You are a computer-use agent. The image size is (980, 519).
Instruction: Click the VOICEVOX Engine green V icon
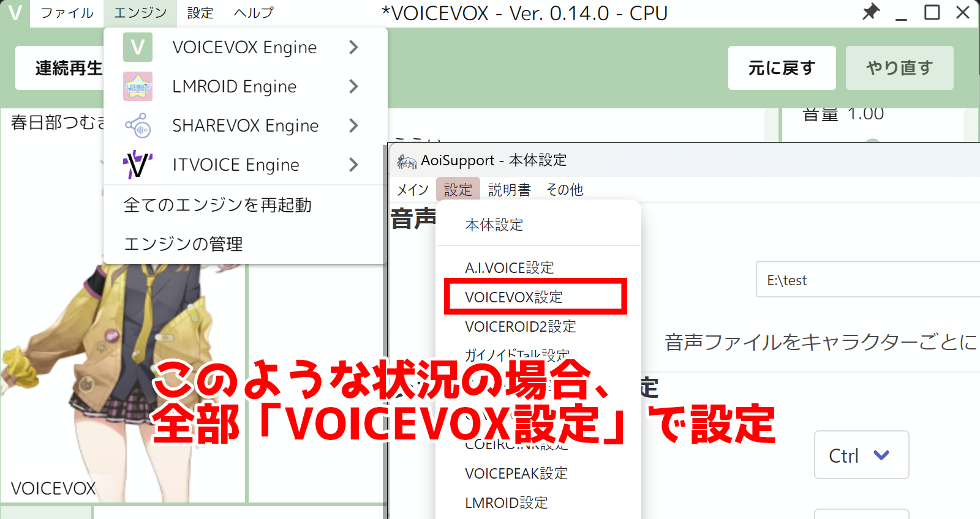coord(138,47)
